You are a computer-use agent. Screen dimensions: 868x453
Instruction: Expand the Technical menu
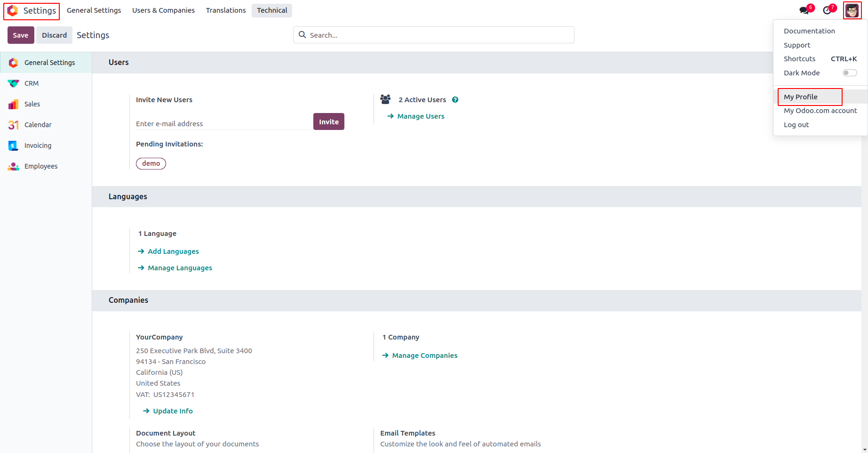(272, 10)
